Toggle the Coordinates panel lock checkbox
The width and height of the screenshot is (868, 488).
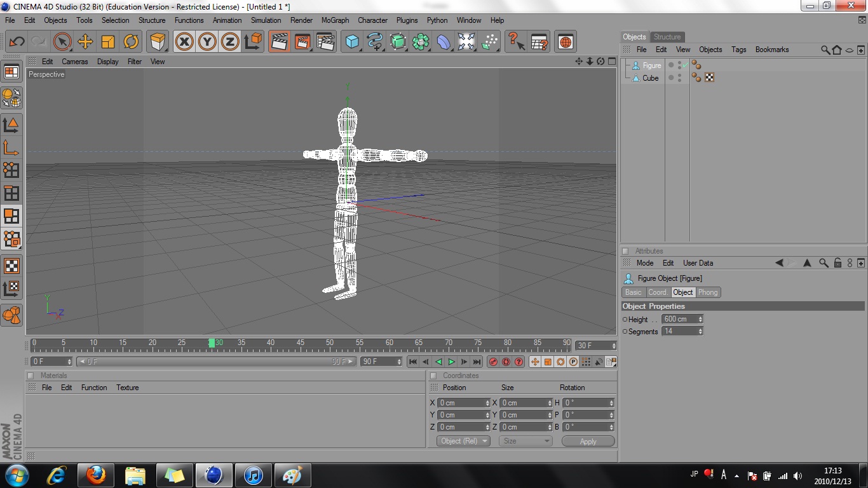(433, 376)
